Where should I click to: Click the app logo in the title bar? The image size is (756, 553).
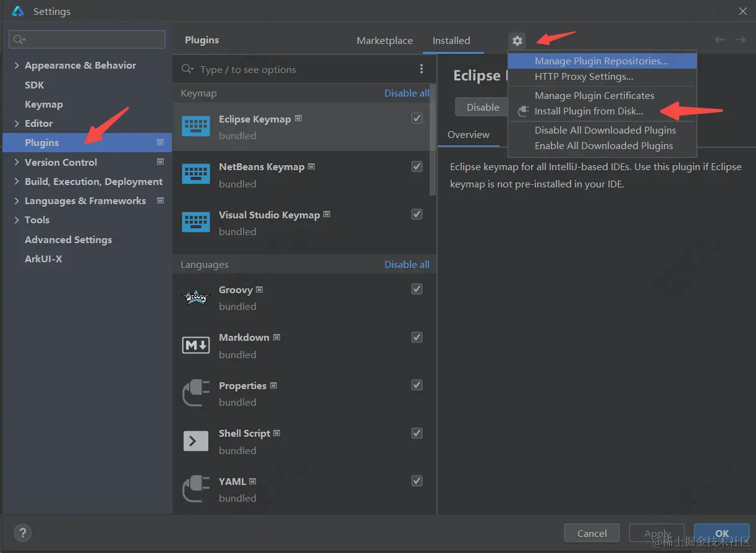tap(18, 11)
